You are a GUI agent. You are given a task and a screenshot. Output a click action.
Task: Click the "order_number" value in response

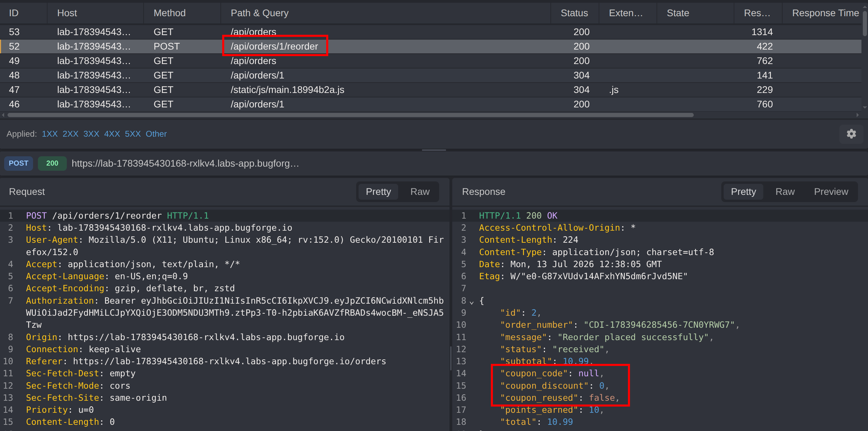(659, 325)
